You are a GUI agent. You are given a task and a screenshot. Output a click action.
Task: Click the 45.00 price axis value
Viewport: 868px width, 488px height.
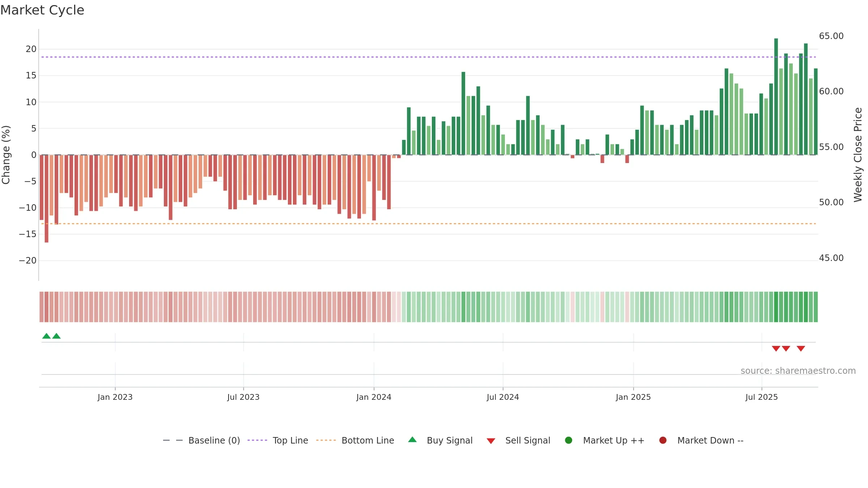pos(831,258)
